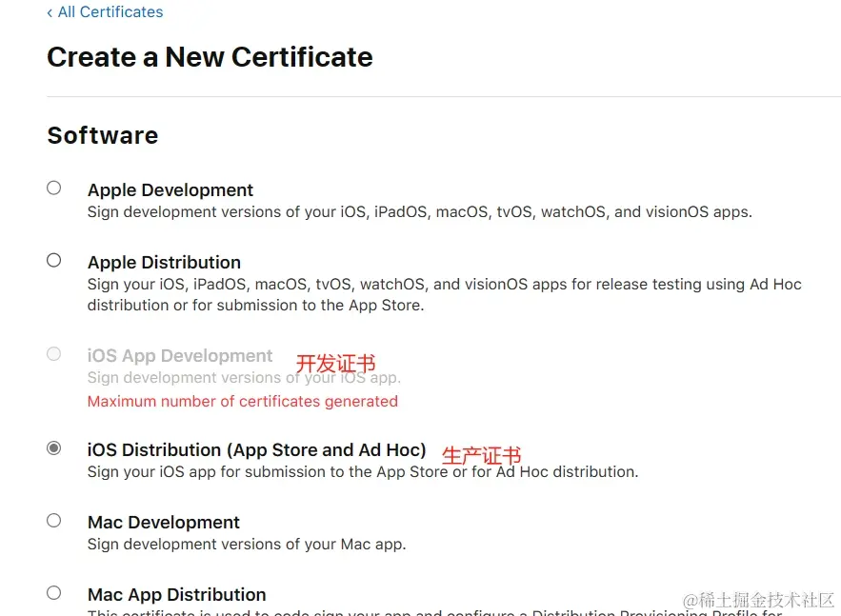Viewport: 841px width, 616px height.
Task: Click the disabled iOS App Development radio
Action: (x=53, y=354)
